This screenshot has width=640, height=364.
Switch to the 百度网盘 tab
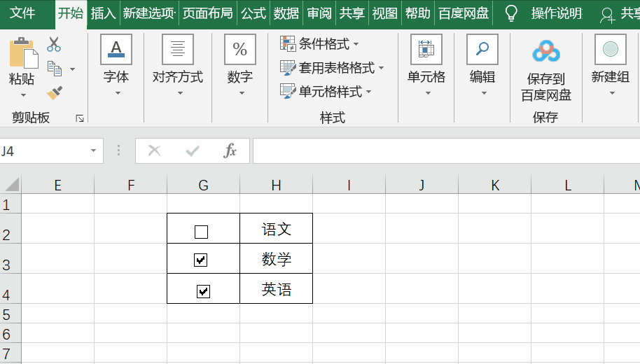coord(464,13)
